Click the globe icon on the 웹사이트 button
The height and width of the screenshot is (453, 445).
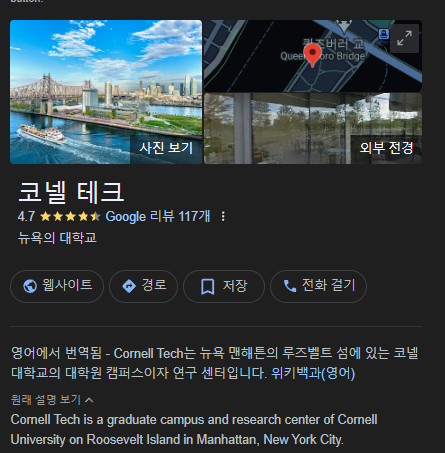pos(30,286)
